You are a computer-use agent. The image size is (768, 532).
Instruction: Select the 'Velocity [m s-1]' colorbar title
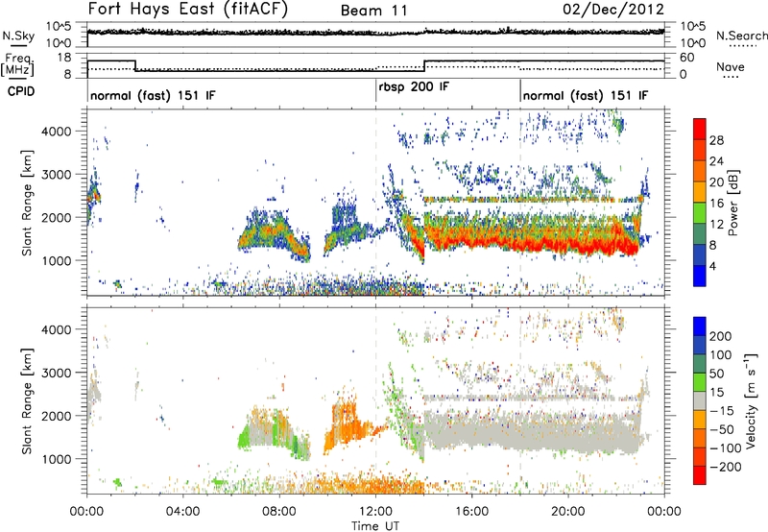(752, 400)
